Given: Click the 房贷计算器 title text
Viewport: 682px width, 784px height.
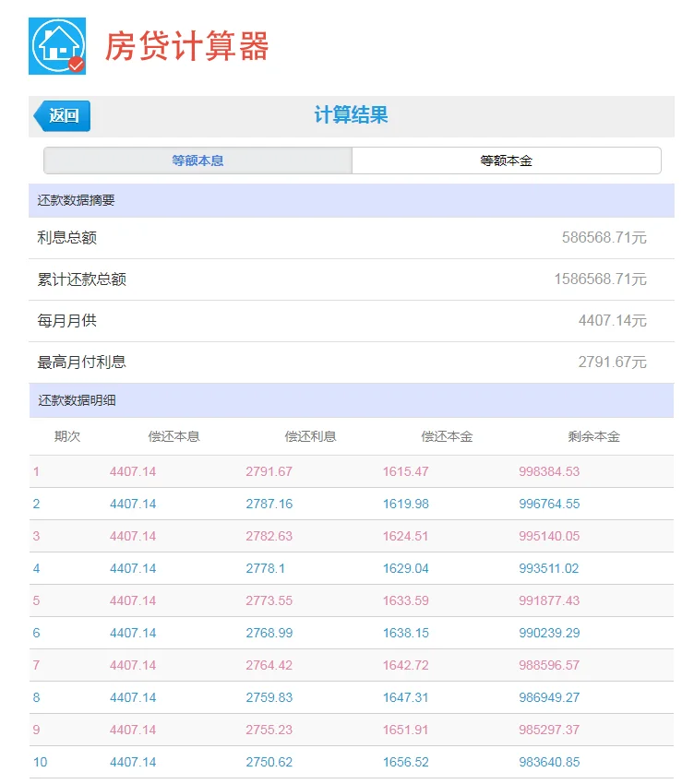Looking at the screenshot, I should point(186,46).
